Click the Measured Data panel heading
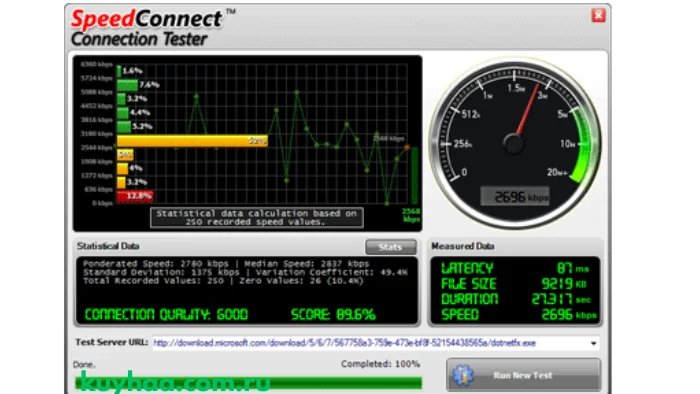700x394 pixels. pyautogui.click(x=462, y=246)
